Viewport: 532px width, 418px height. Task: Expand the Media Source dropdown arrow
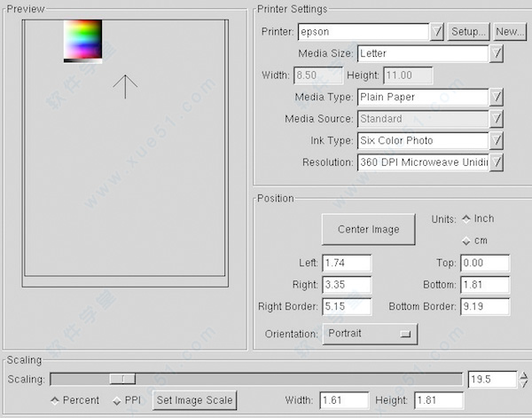point(497,119)
